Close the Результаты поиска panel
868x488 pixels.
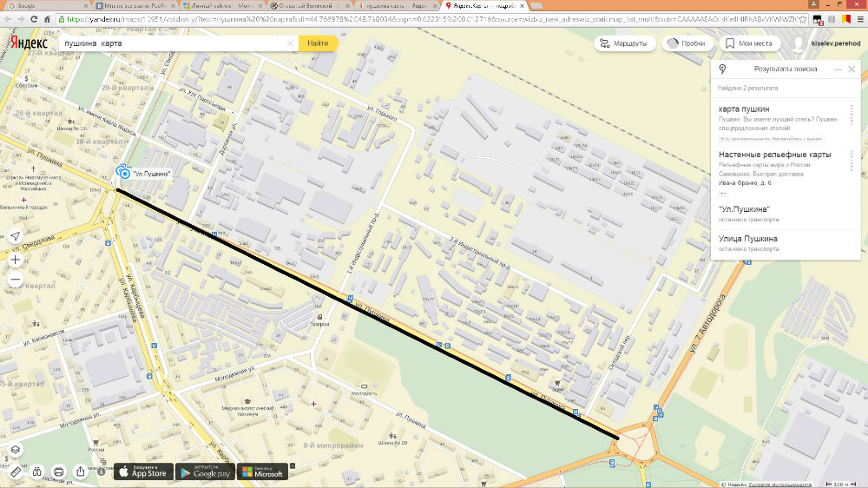852,69
